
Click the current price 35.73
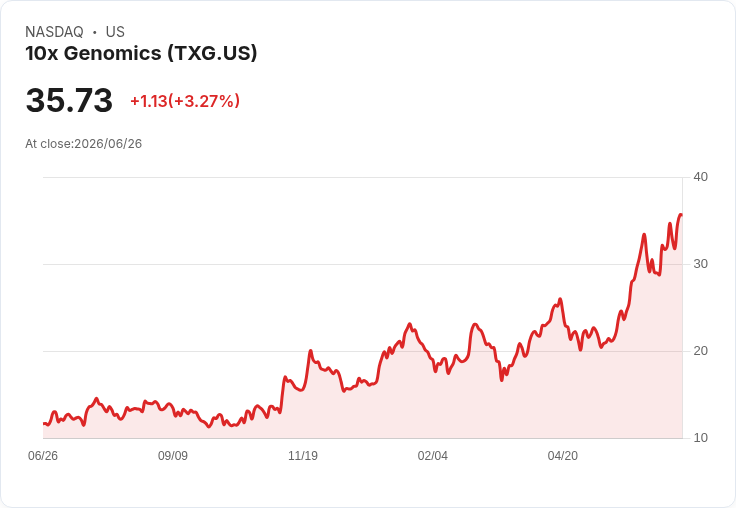pyautogui.click(x=69, y=100)
